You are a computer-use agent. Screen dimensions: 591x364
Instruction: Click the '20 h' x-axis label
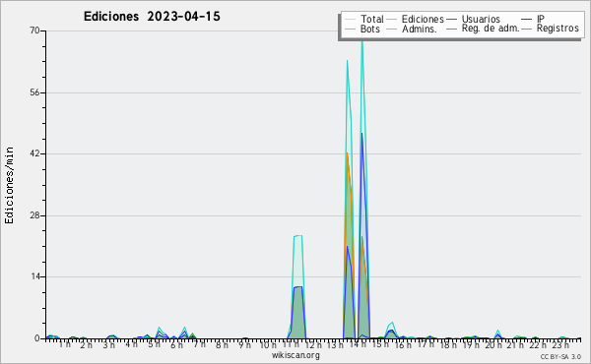click(493, 344)
